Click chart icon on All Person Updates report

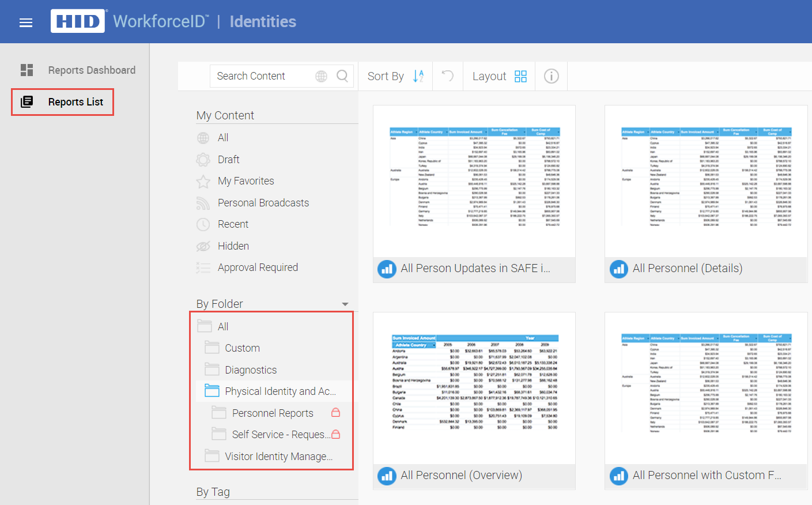click(x=387, y=269)
